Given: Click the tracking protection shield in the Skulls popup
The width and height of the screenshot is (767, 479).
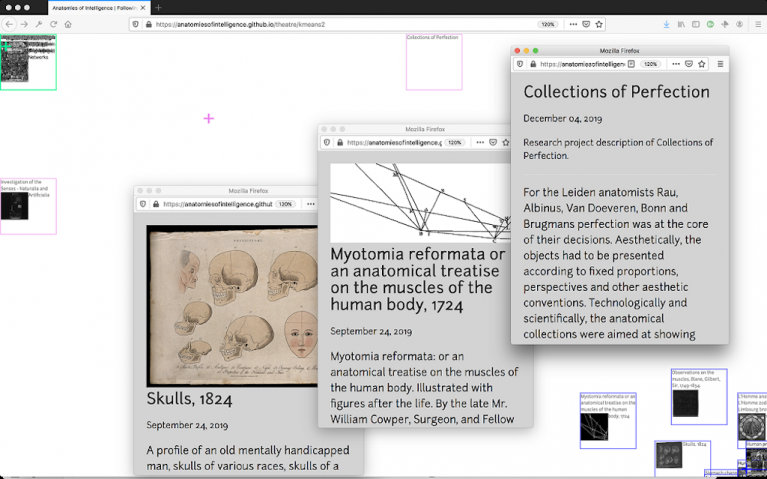Looking at the screenshot, I should coord(143,204).
